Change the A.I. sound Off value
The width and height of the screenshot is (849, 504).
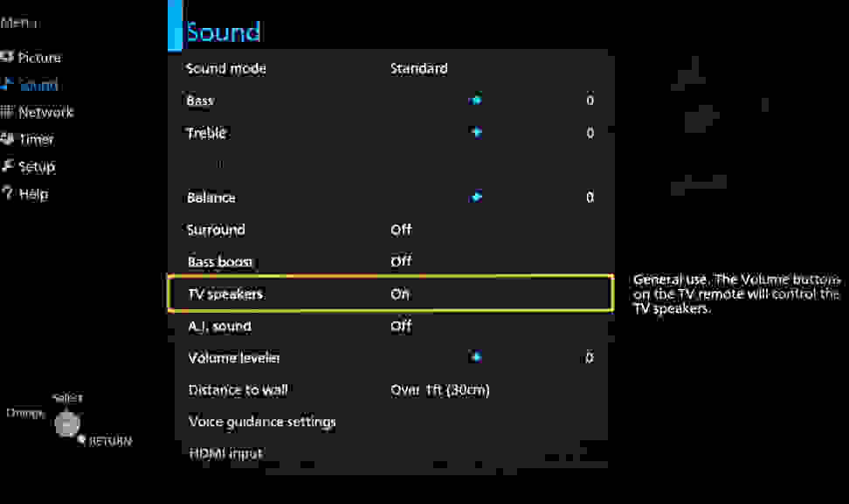point(401,326)
